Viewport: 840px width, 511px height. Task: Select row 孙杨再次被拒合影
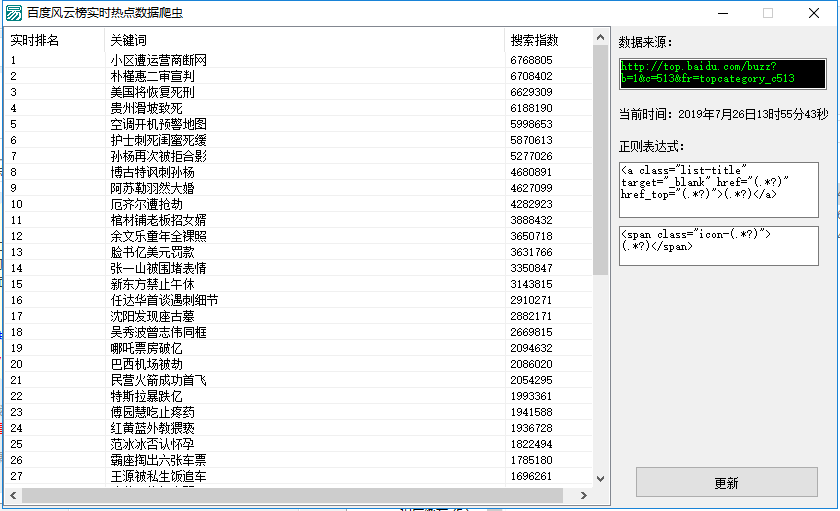[x=298, y=156]
